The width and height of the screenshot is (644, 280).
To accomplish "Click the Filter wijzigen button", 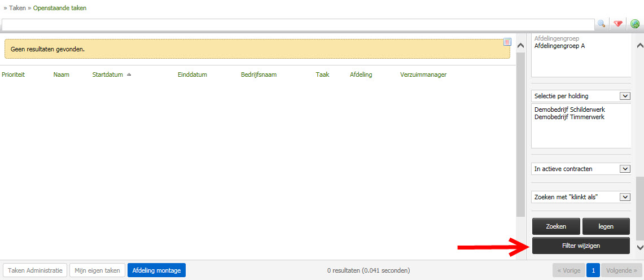I will coord(581,246).
